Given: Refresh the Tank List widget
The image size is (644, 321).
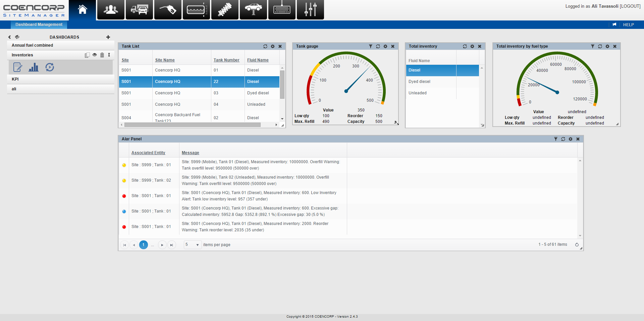Looking at the screenshot, I should tap(265, 46).
